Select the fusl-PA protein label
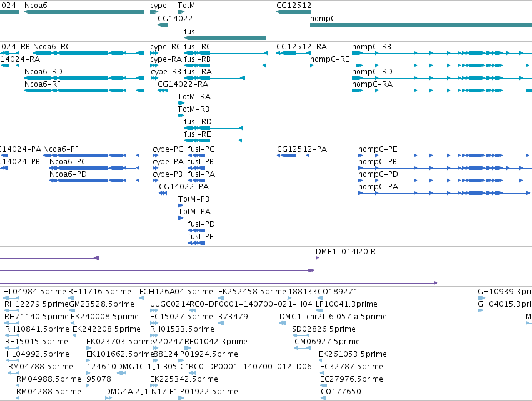Screen dimensions: 532x401 (201, 174)
